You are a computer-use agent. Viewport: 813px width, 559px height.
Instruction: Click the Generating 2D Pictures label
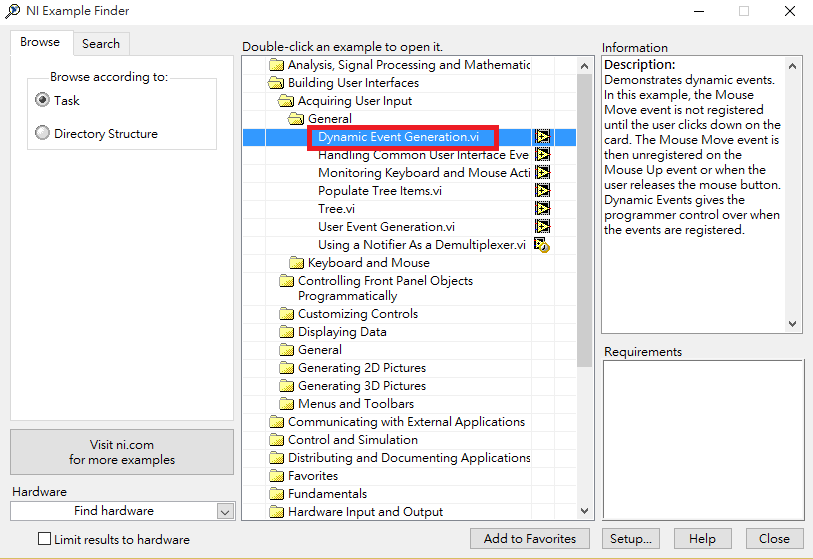click(x=362, y=368)
